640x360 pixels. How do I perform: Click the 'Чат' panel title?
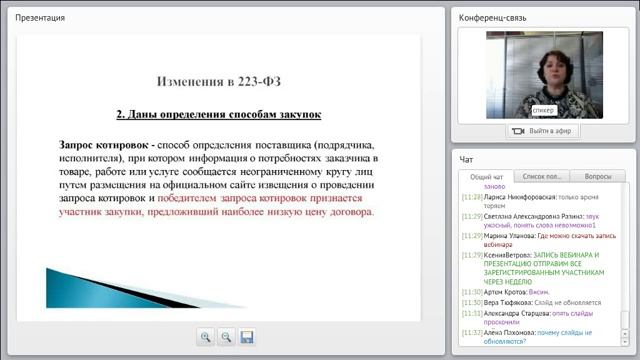tap(466, 160)
